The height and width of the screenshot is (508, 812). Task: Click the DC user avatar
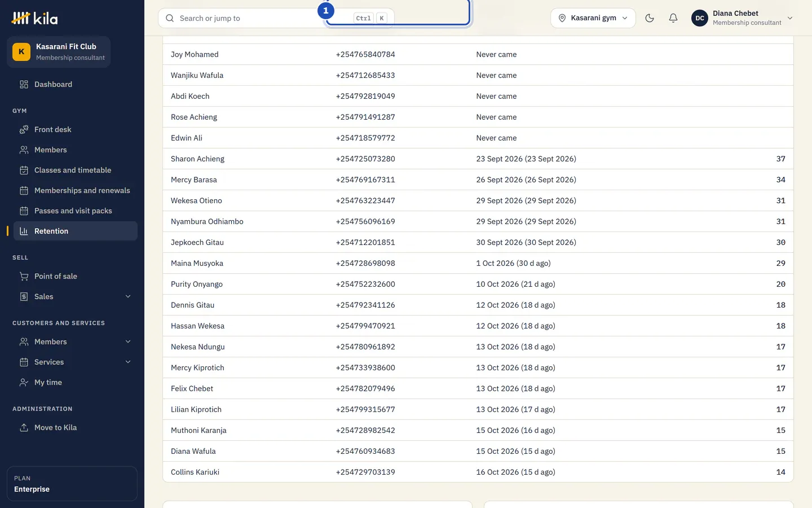700,18
